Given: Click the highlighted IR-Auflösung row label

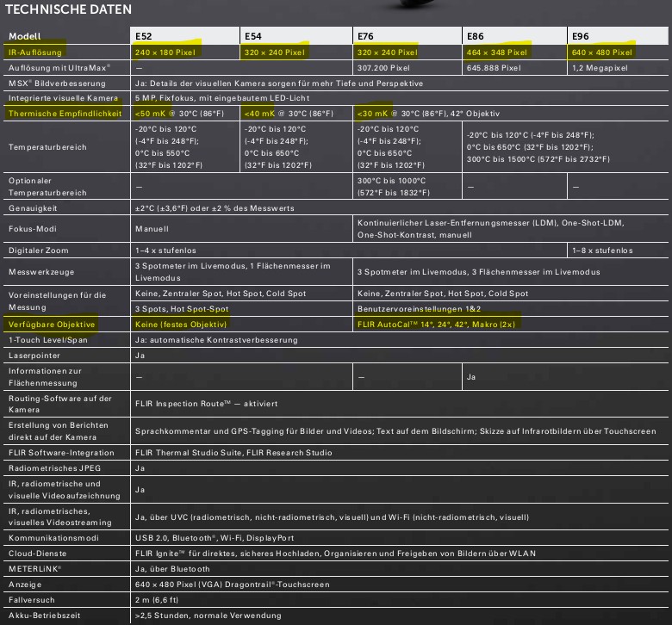Looking at the screenshot, I should pos(35,53).
